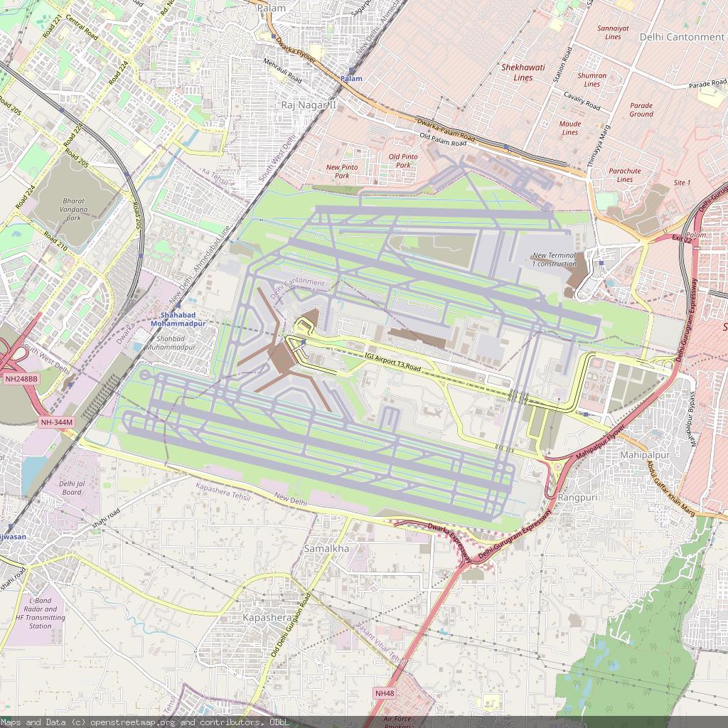Click the Kapashera Tehsil boundary label
Screen dimensions: 728x728
pyautogui.click(x=223, y=491)
